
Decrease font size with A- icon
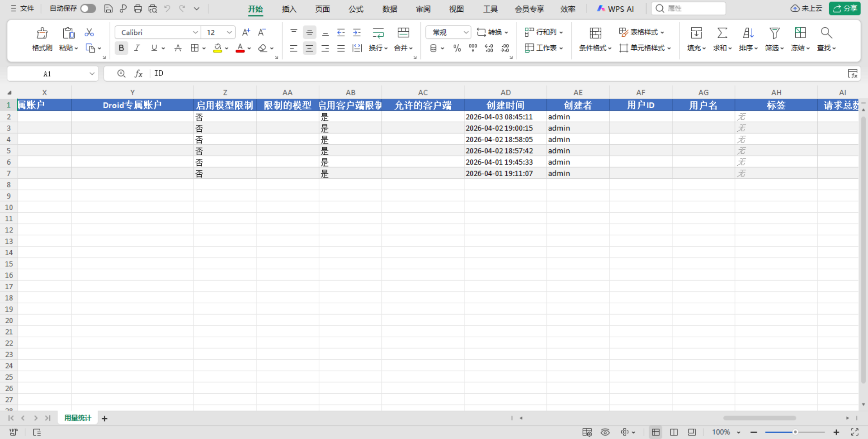point(262,32)
